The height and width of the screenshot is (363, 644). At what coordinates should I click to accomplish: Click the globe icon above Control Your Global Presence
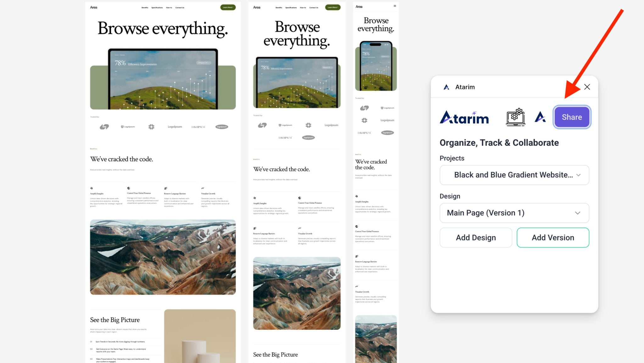pyautogui.click(x=129, y=188)
